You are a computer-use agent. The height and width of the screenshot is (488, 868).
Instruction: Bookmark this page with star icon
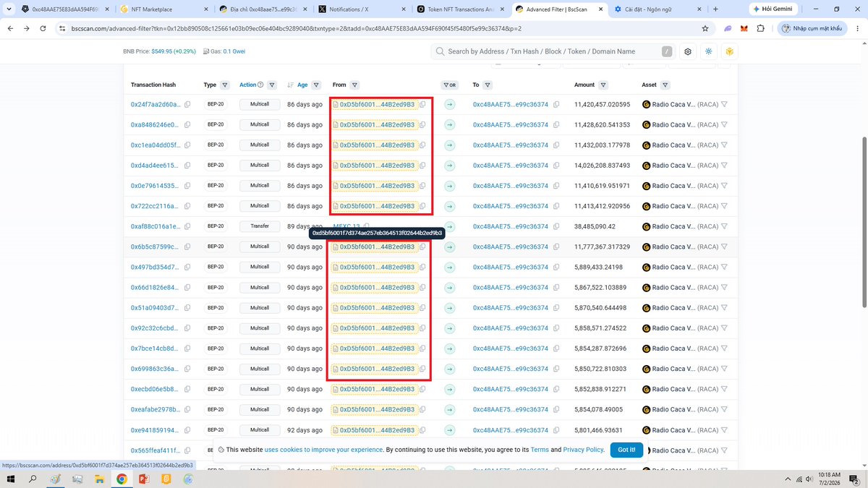click(x=705, y=28)
